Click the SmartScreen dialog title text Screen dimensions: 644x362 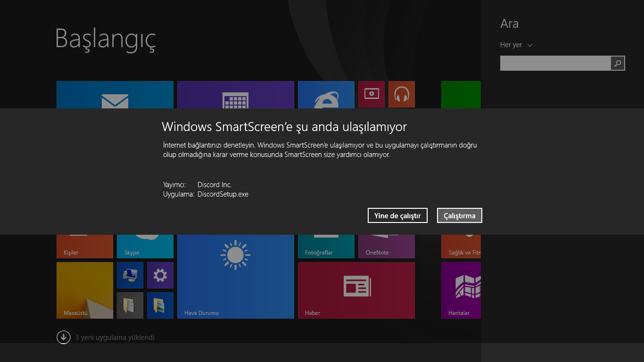(284, 126)
